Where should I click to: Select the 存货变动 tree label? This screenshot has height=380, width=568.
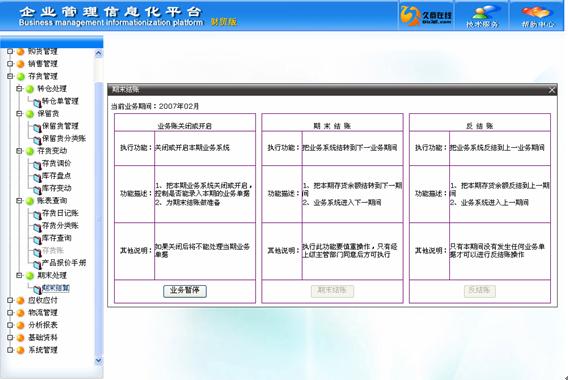(x=52, y=151)
